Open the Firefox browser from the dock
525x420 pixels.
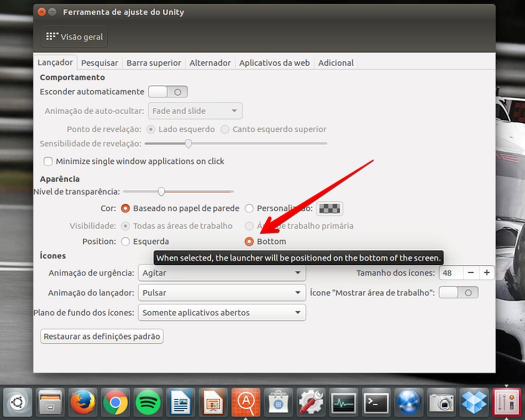point(83,402)
